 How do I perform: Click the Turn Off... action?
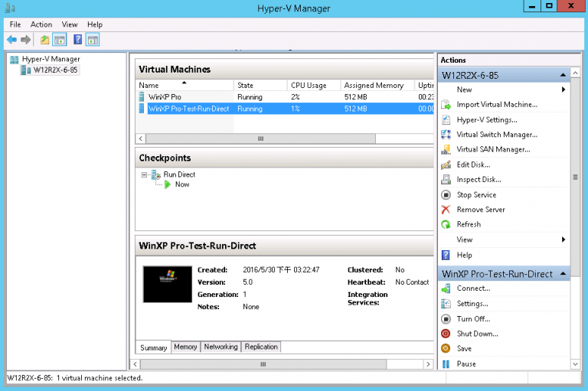click(473, 319)
